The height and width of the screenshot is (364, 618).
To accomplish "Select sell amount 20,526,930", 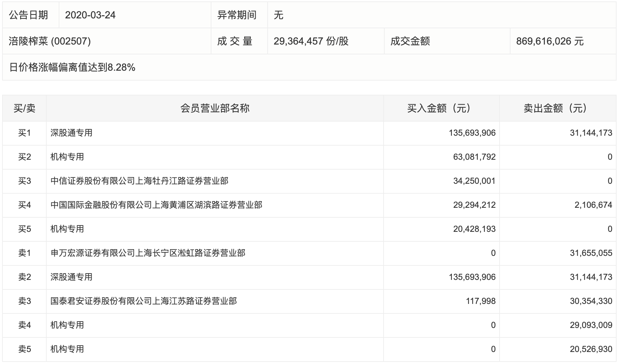I will 591,349.
